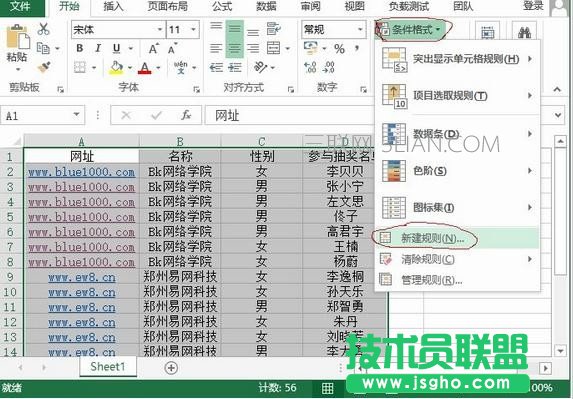Toggle underline formatting
This screenshot has width=573, height=399.
(117, 48)
